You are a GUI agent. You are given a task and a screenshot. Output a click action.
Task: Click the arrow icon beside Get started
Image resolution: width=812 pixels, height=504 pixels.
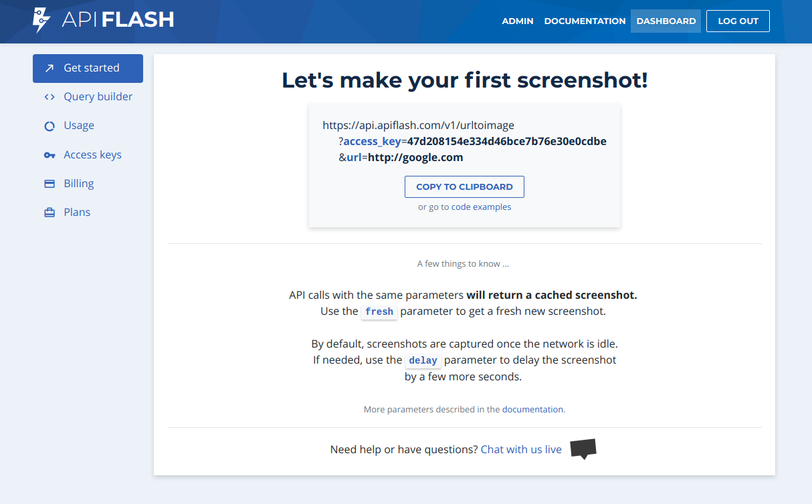[49, 68]
